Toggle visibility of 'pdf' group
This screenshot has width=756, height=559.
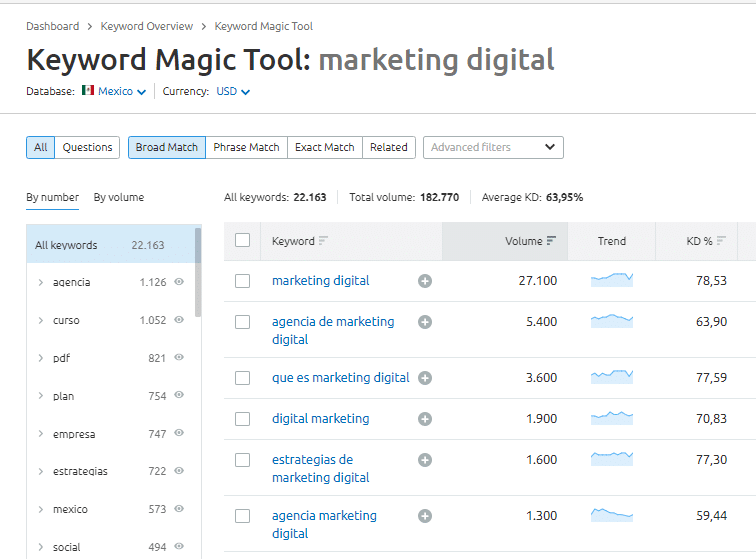(x=179, y=357)
